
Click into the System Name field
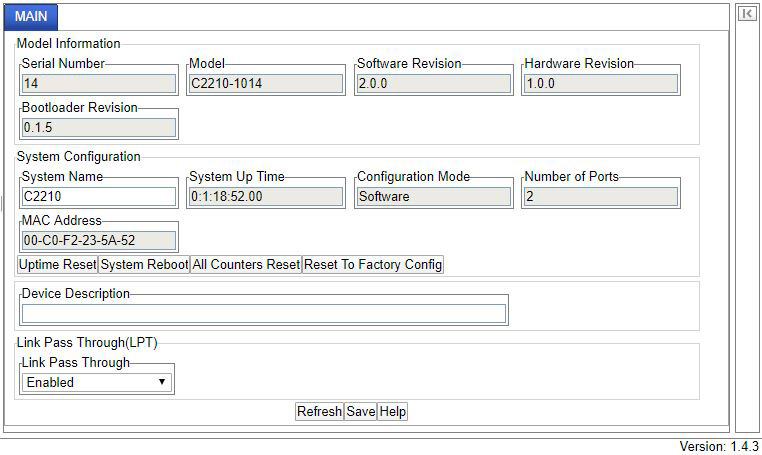(x=99, y=197)
